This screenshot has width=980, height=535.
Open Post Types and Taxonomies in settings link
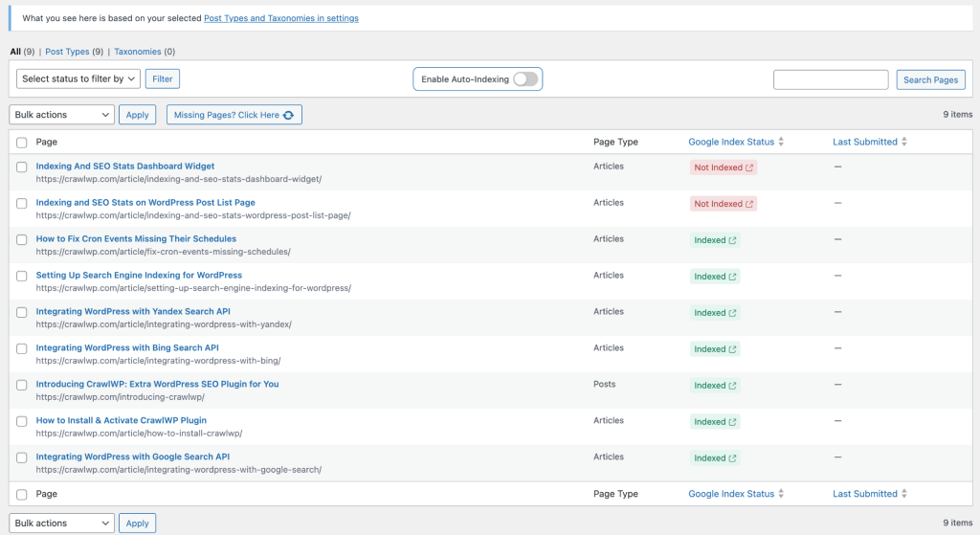pos(281,18)
